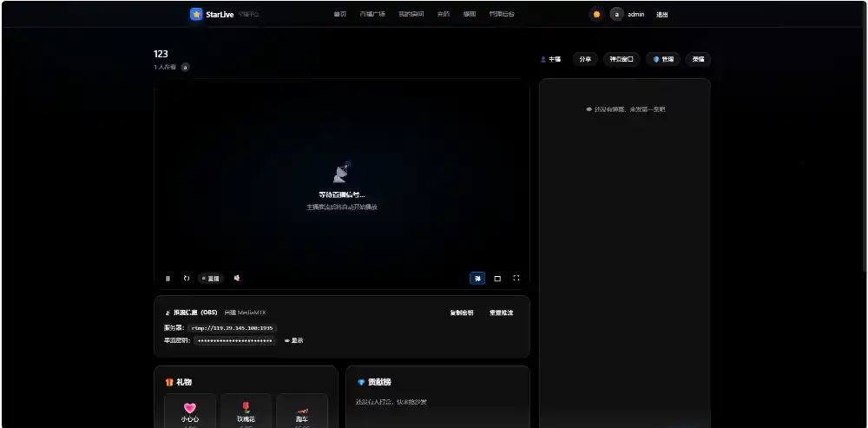Viewport: 868px width, 428px height.
Task: Click the 重置推流 reset stream button
Action: point(501,313)
